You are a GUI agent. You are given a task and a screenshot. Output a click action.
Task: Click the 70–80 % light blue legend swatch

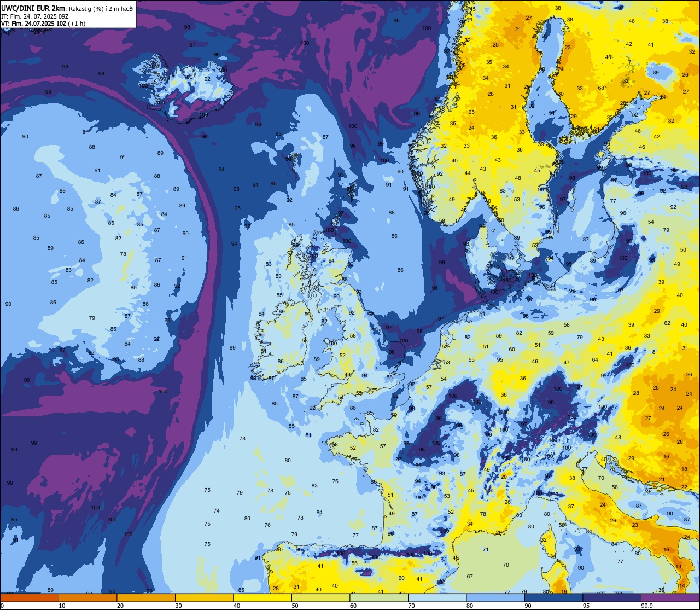pyautogui.click(x=437, y=597)
